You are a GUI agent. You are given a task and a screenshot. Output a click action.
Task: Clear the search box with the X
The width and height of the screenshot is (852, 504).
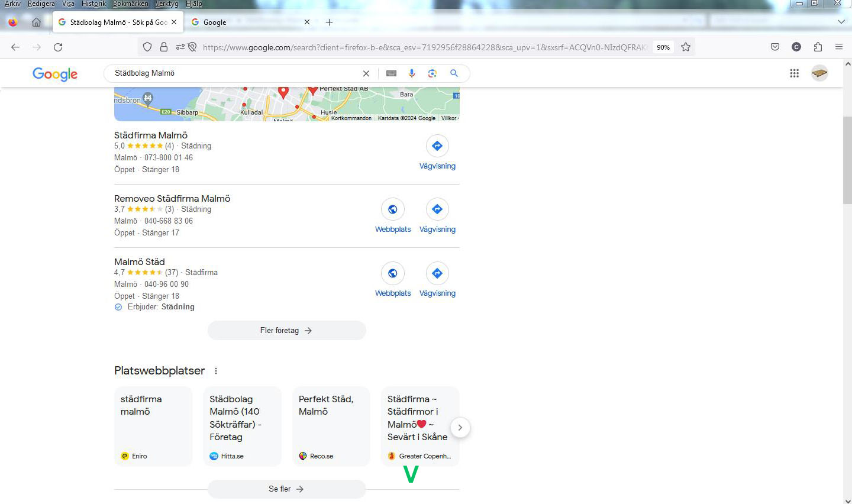366,73
